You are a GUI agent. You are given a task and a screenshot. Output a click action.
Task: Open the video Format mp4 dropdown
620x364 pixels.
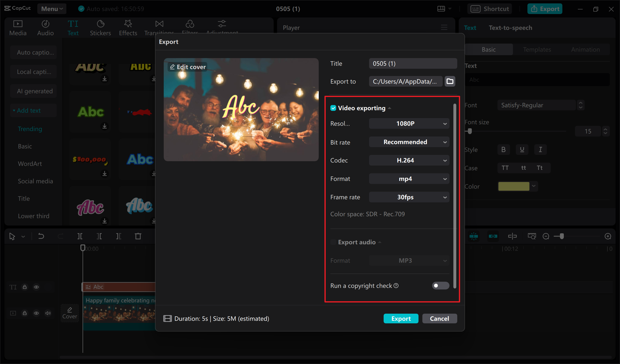click(x=409, y=179)
